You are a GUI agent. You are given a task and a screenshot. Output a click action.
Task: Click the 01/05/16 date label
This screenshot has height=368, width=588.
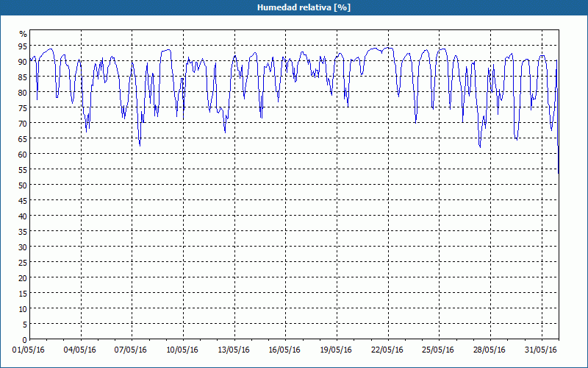tap(29, 350)
